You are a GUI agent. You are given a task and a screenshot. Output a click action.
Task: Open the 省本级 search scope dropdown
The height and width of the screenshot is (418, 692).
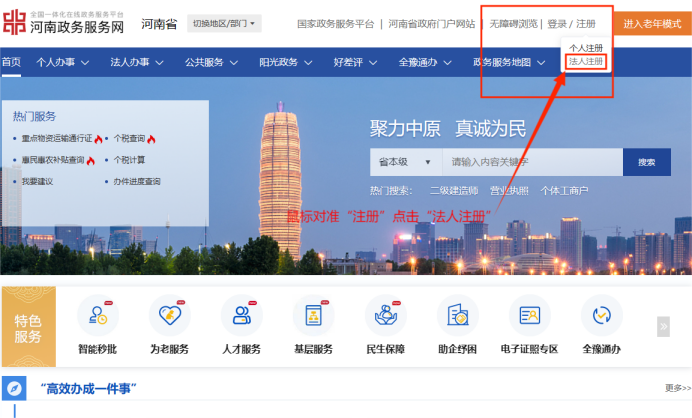coord(404,162)
